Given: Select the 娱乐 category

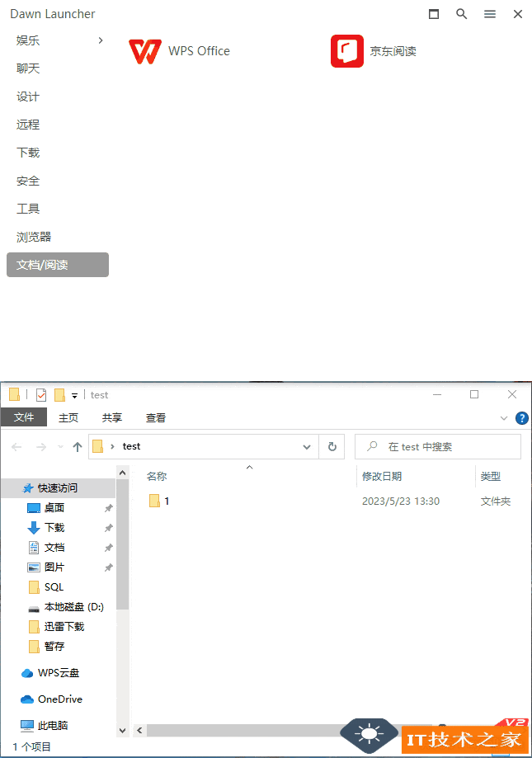Looking at the screenshot, I should (28, 40).
